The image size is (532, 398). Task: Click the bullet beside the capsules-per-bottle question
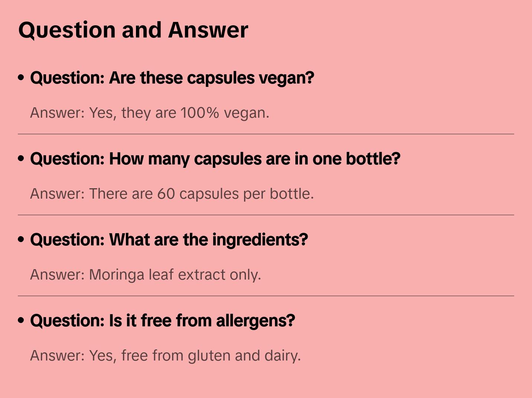tap(21, 159)
